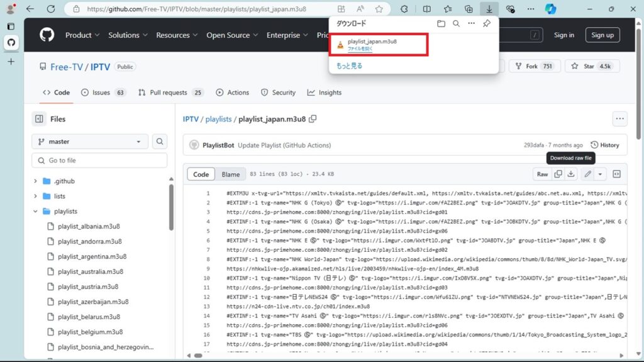Click the search magnifier beside master branch
The image size is (644, 362).
tap(159, 142)
